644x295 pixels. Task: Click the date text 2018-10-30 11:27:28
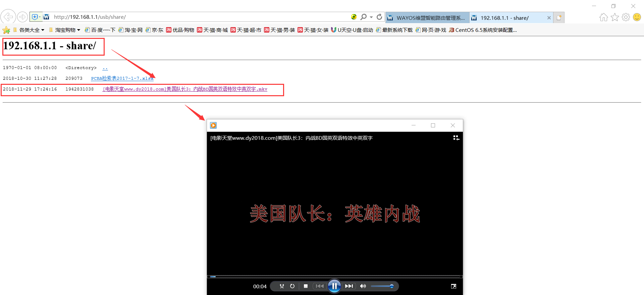coord(30,78)
